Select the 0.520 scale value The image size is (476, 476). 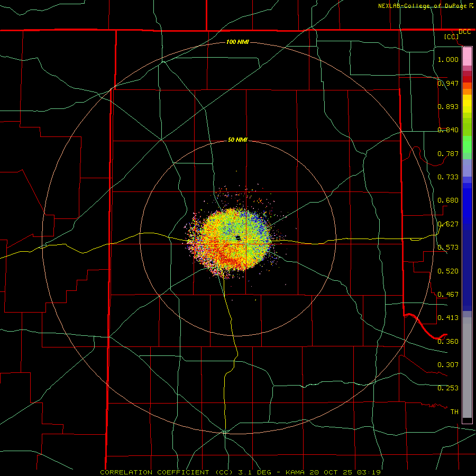click(448, 271)
